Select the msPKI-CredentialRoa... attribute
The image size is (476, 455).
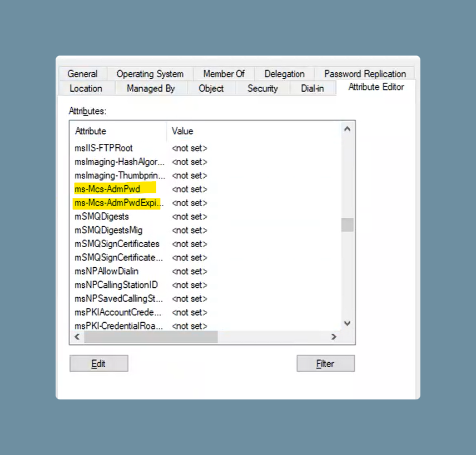(x=118, y=326)
